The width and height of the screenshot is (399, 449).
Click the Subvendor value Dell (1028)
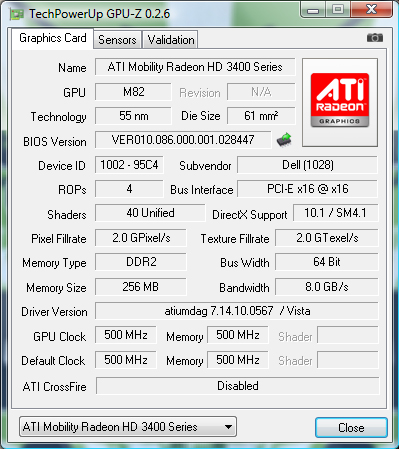tap(307, 165)
